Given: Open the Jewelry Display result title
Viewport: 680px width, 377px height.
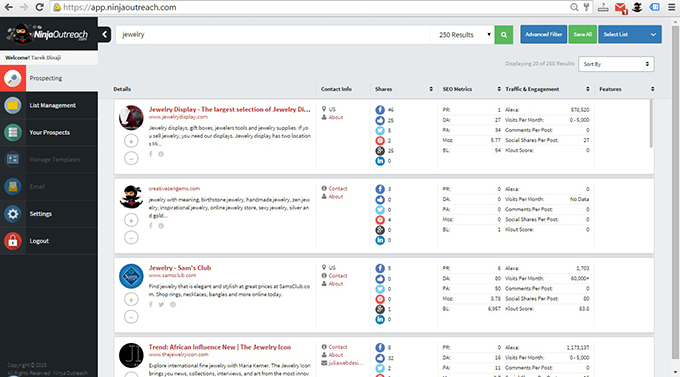Looking at the screenshot, I should [x=229, y=109].
